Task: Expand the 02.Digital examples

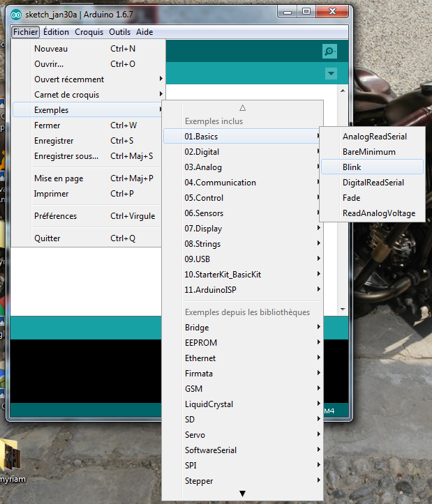Action: coord(242,152)
